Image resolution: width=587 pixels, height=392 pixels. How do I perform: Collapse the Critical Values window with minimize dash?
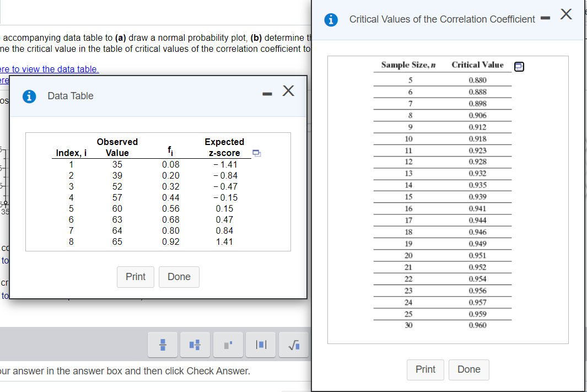pyautogui.click(x=545, y=18)
